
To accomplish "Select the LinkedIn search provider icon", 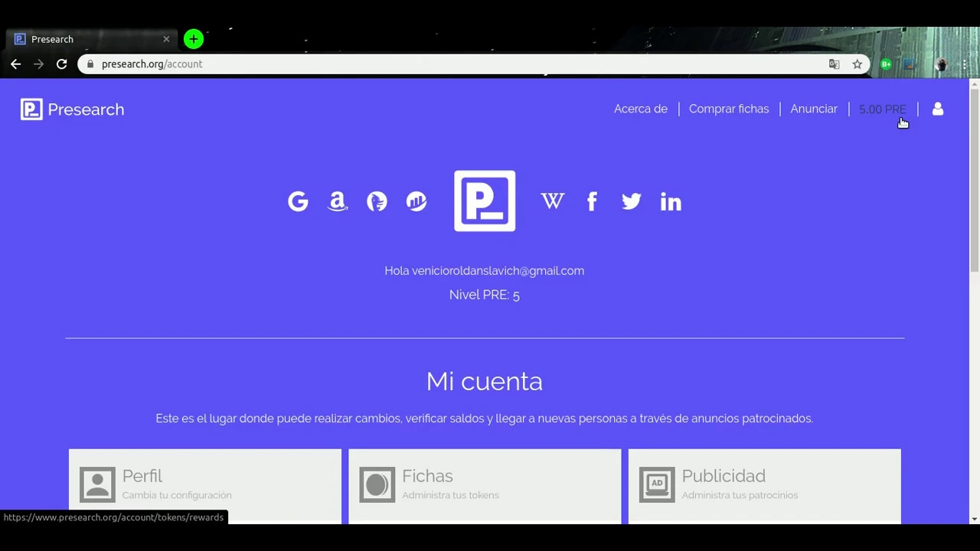I will (671, 201).
